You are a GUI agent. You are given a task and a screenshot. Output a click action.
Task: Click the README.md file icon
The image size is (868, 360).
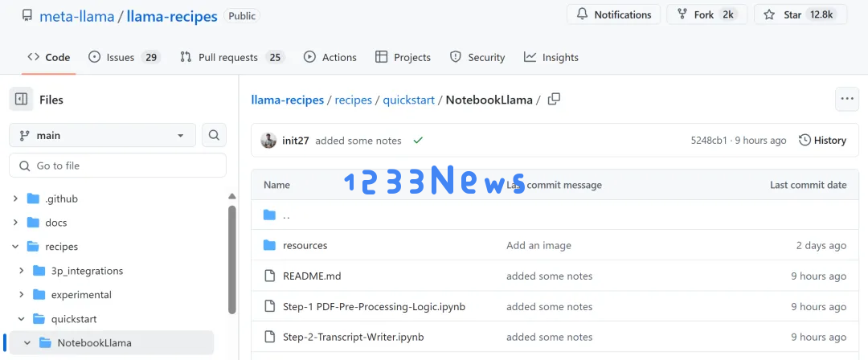coord(269,276)
